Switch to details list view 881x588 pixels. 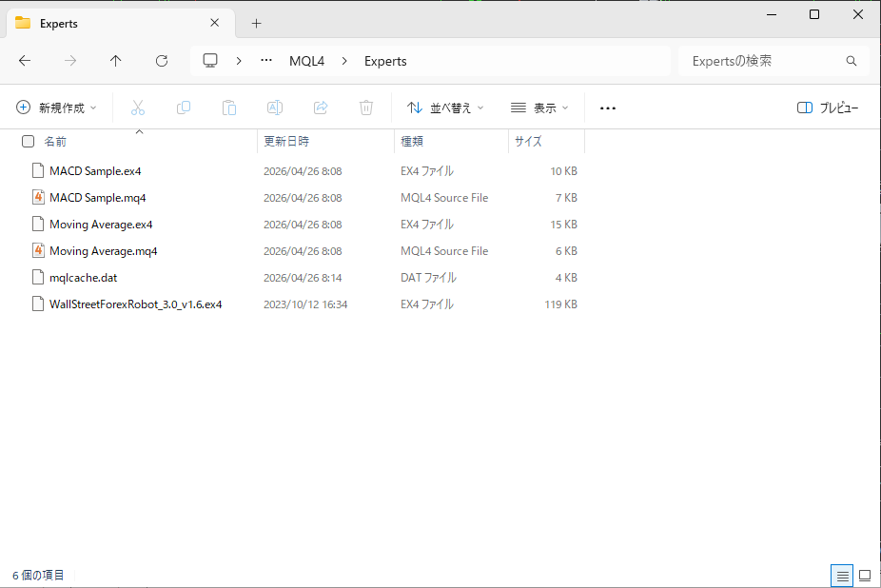point(841,576)
